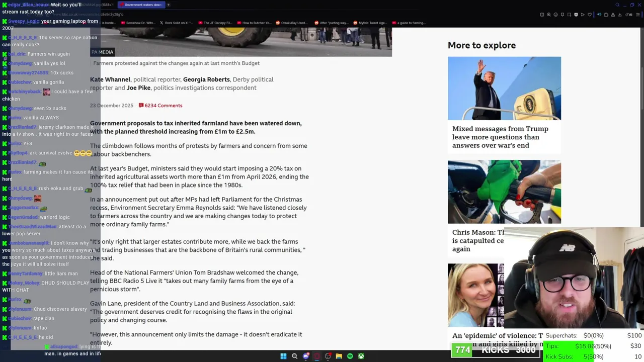Open 'Somehow Dr. Witn...' bookmark
Screen dimensions: 644x362
(x=138, y=23)
